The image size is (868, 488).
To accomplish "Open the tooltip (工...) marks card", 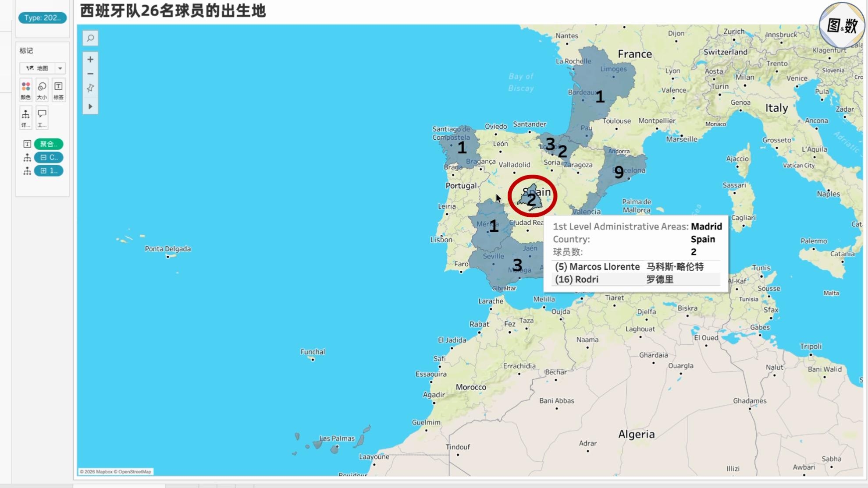I will [42, 118].
